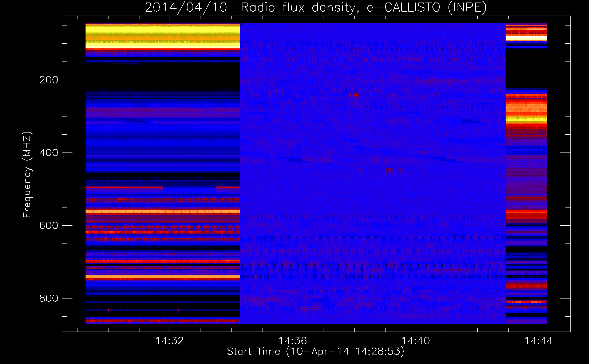This screenshot has width=589, height=364.
Task: Click the date '2014/04/10' in the title
Action: [x=186, y=7]
